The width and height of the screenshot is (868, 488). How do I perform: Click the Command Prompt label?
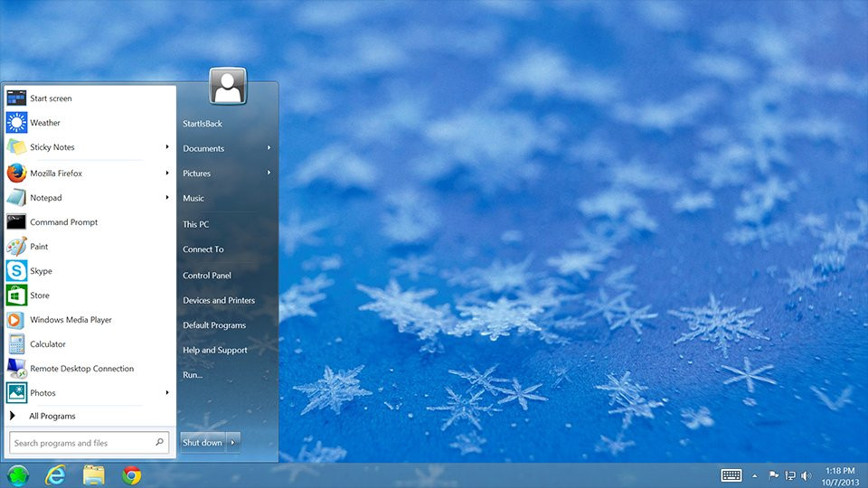[x=63, y=222]
